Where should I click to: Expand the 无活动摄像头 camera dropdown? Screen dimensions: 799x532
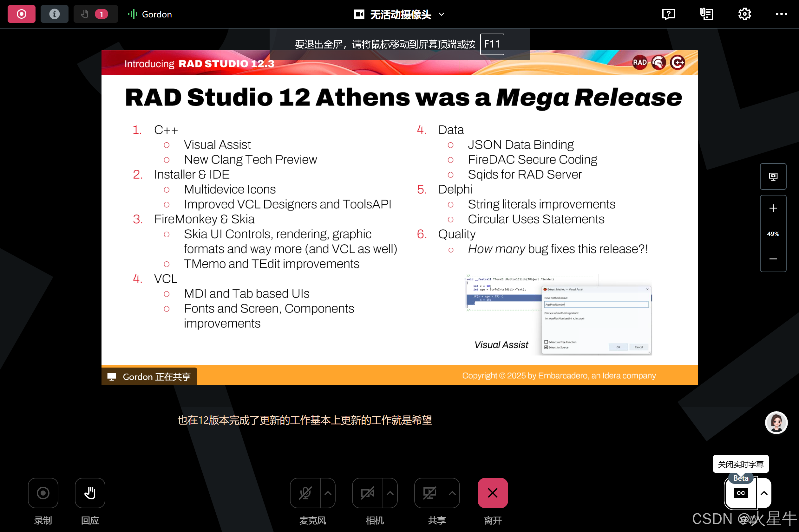coord(442,14)
